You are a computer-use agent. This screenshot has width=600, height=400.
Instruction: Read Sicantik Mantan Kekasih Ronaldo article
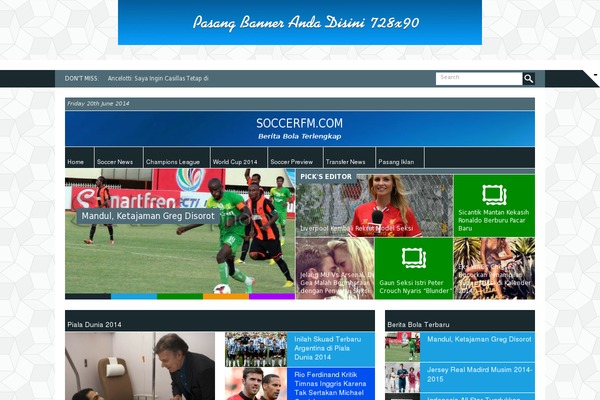(494, 220)
